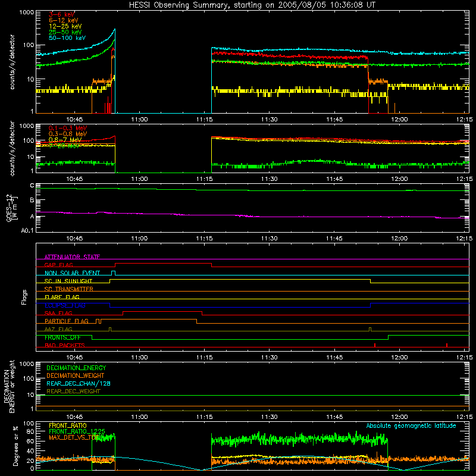Image resolution: width=476 pixels, height=476 pixels.
Task: Click the short NON_SOLAR_EVENT pulse on the cyan line
Action: [x=113, y=273]
